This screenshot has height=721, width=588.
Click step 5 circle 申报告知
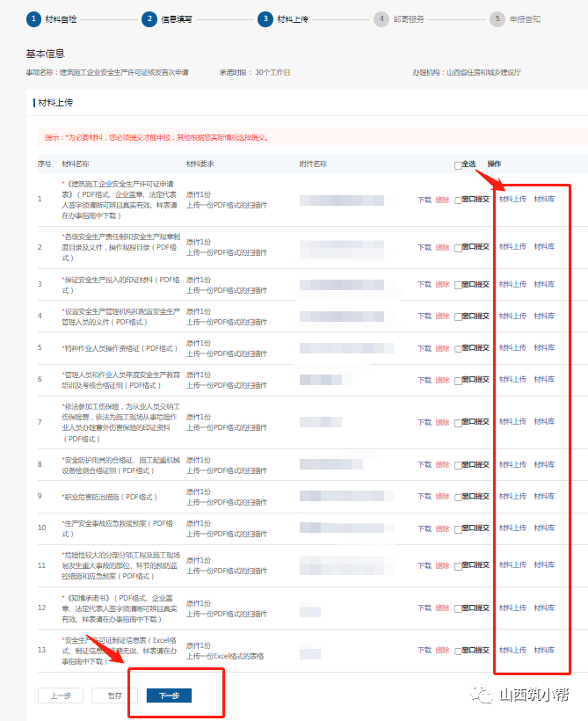point(497,19)
